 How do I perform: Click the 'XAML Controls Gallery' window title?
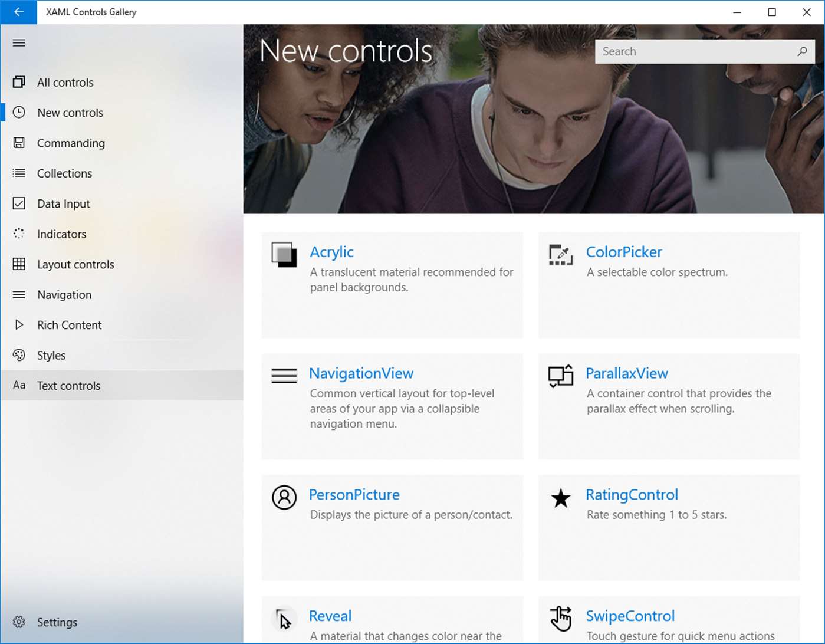pos(91,12)
